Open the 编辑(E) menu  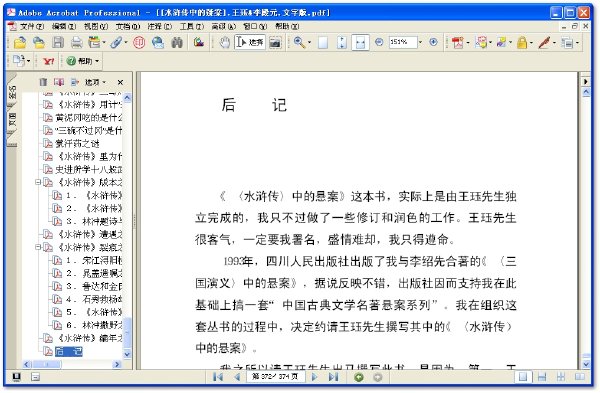pos(64,26)
